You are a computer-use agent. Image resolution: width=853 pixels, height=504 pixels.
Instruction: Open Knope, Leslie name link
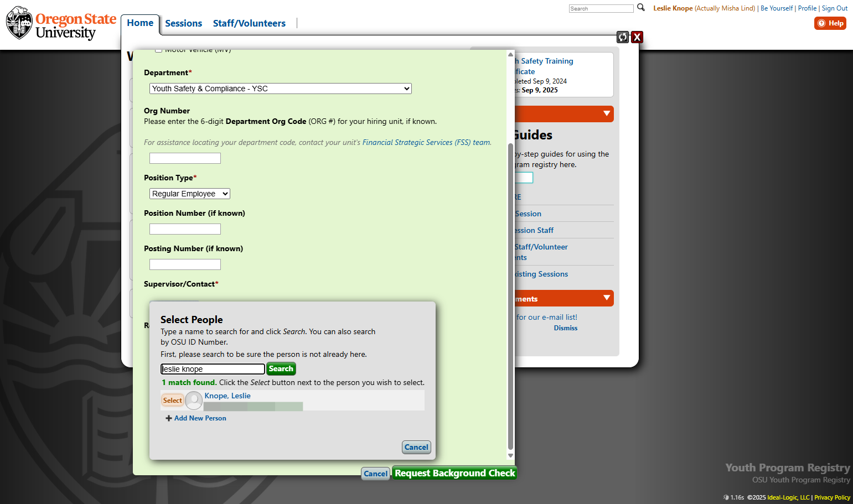click(x=228, y=396)
